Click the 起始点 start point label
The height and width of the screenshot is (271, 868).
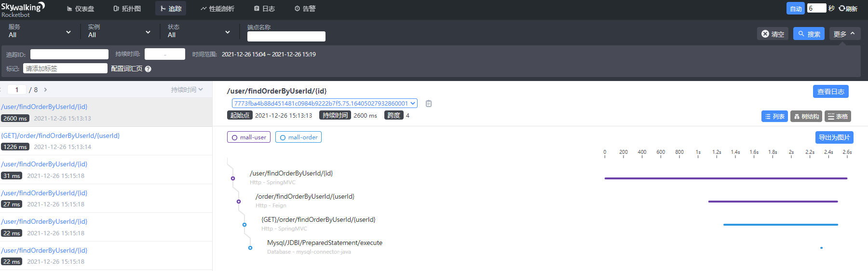tap(240, 115)
